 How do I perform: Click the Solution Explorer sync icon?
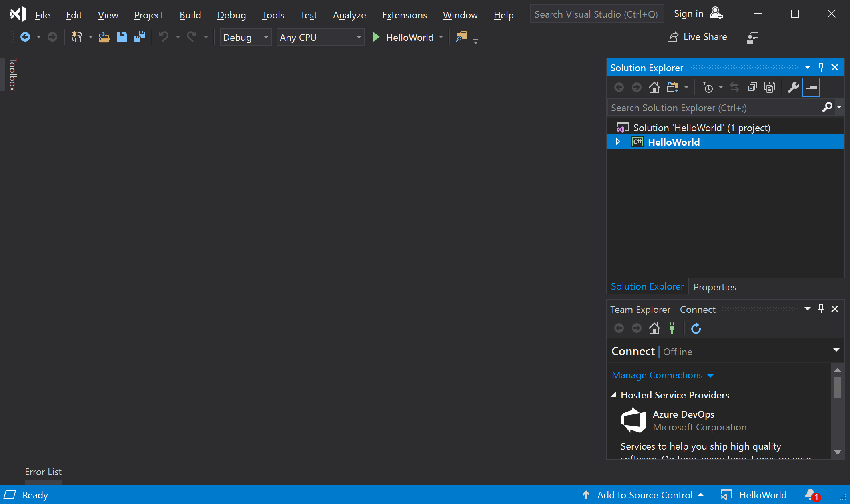point(734,87)
